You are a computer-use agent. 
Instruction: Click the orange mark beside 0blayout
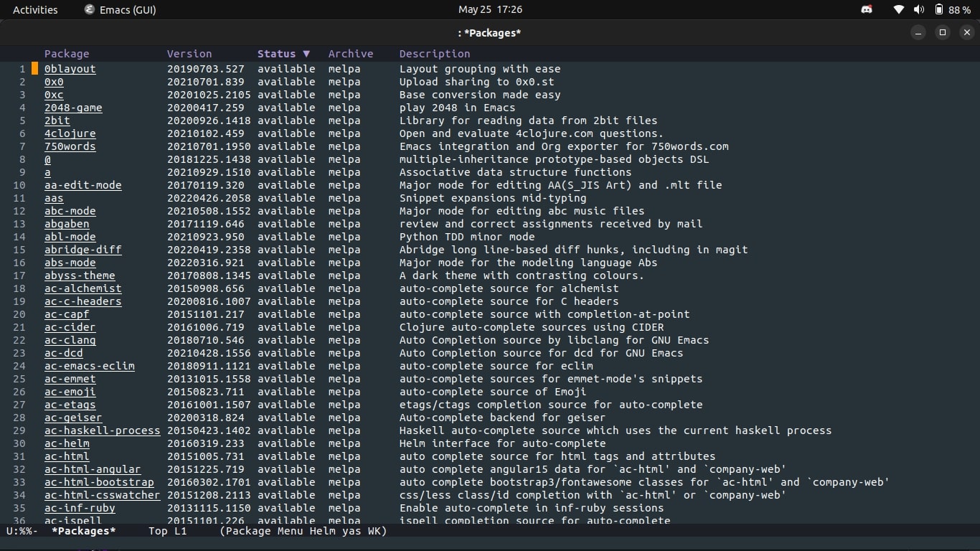34,69
